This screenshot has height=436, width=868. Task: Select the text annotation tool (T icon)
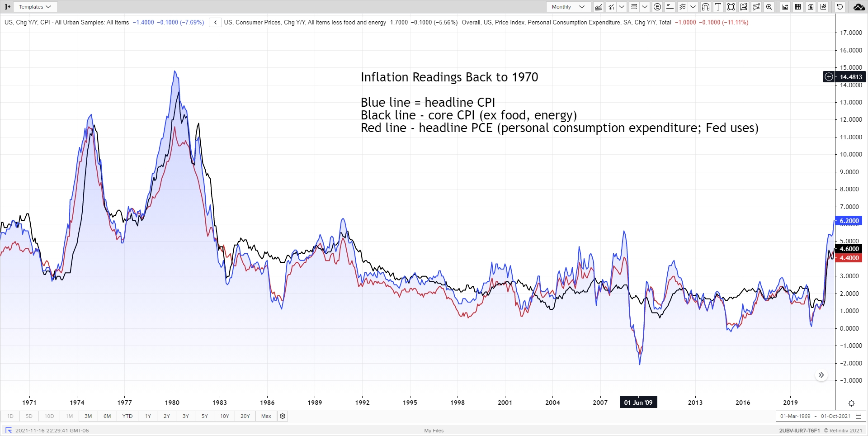tap(718, 7)
